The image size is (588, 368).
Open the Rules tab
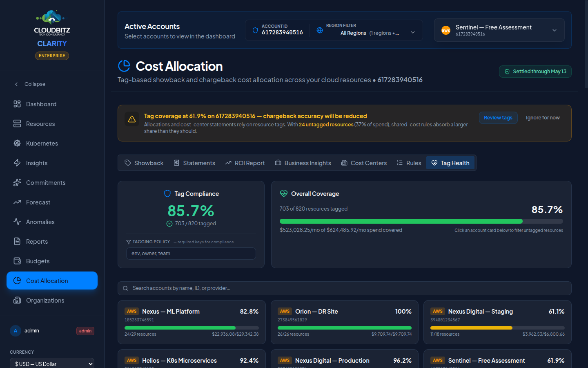(x=409, y=163)
